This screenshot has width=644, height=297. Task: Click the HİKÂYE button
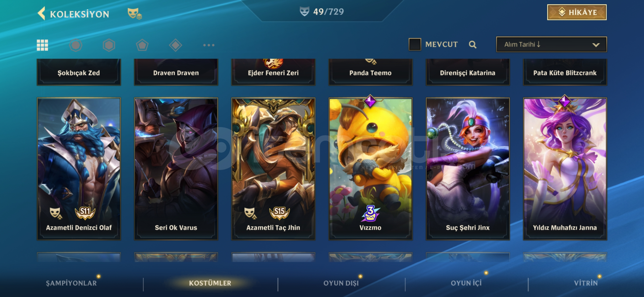click(577, 12)
